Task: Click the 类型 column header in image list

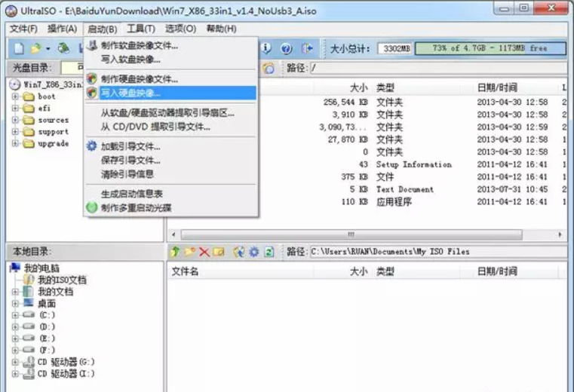Action: tap(385, 87)
